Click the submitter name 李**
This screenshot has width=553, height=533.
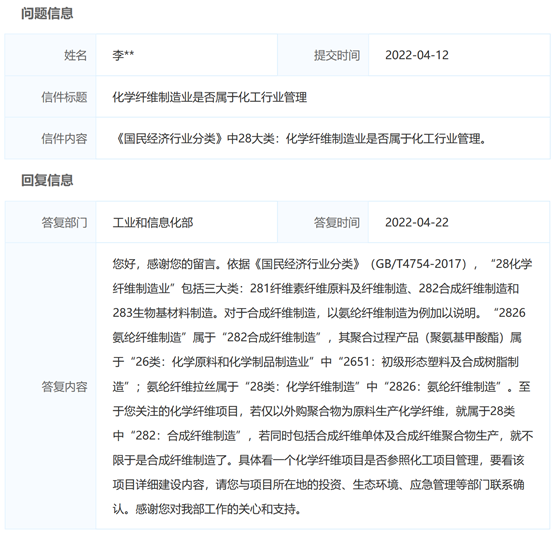(123, 55)
